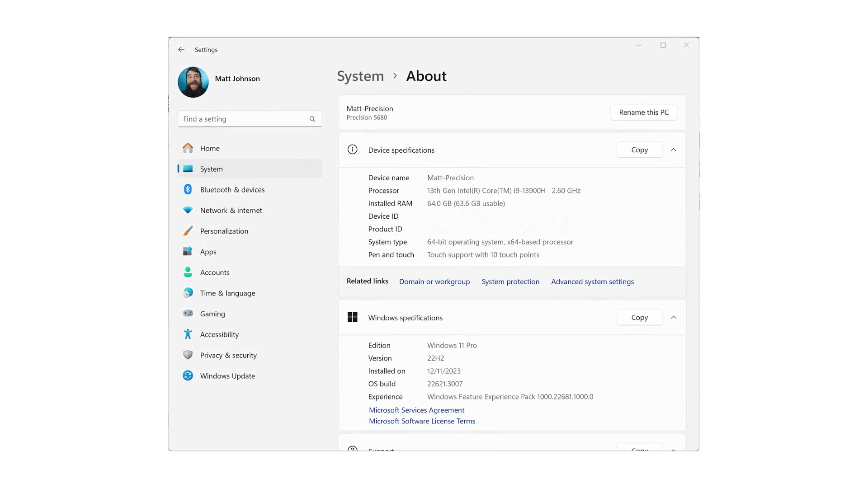This screenshot has height=488, width=868.
Task: Select the version 22H2 value
Action: (436, 358)
